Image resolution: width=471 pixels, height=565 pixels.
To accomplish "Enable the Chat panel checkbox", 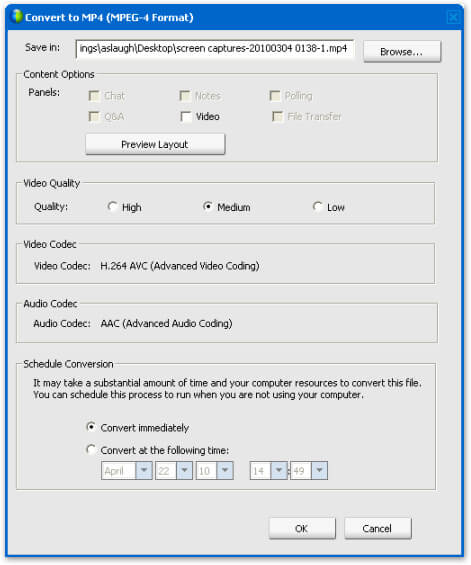I will click(94, 96).
